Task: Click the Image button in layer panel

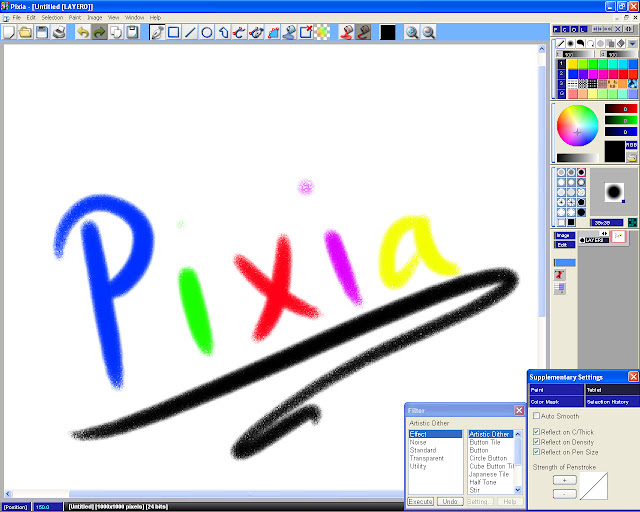Action: pos(564,235)
